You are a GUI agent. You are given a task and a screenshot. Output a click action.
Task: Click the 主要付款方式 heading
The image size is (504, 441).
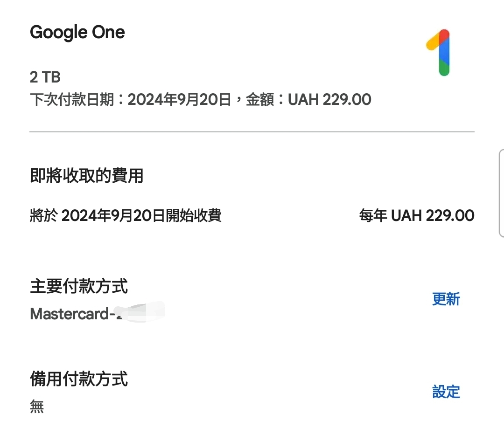(x=78, y=286)
